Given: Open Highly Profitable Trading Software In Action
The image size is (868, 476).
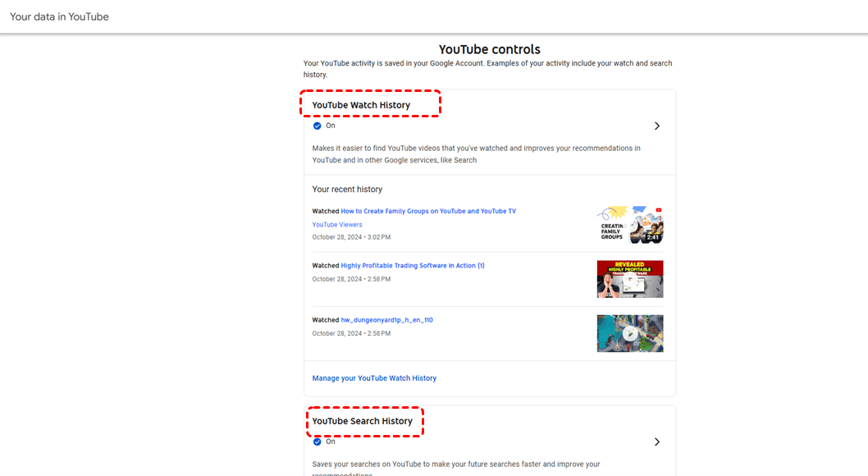Looking at the screenshot, I should click(410, 265).
